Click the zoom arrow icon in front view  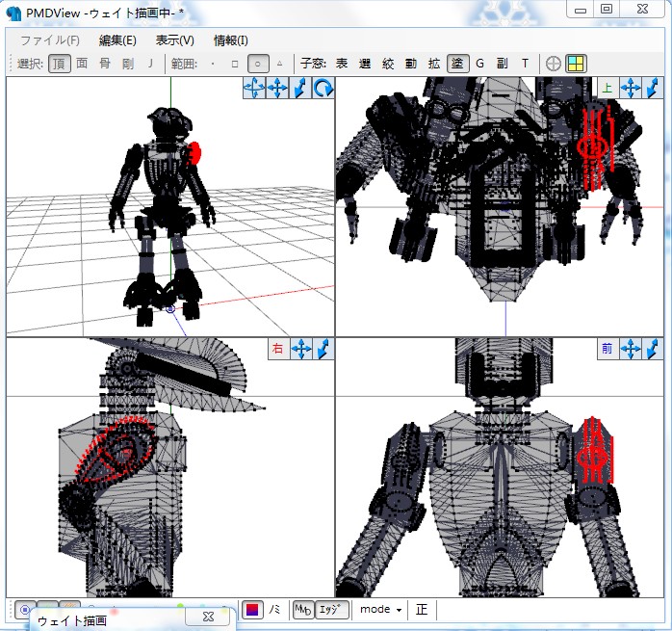(653, 349)
